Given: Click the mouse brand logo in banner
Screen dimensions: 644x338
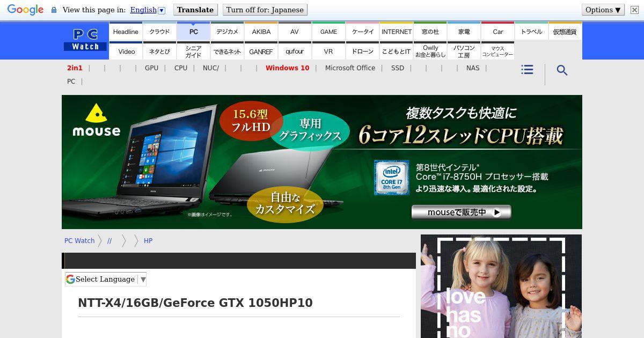Looking at the screenshot, I should pos(97,121).
